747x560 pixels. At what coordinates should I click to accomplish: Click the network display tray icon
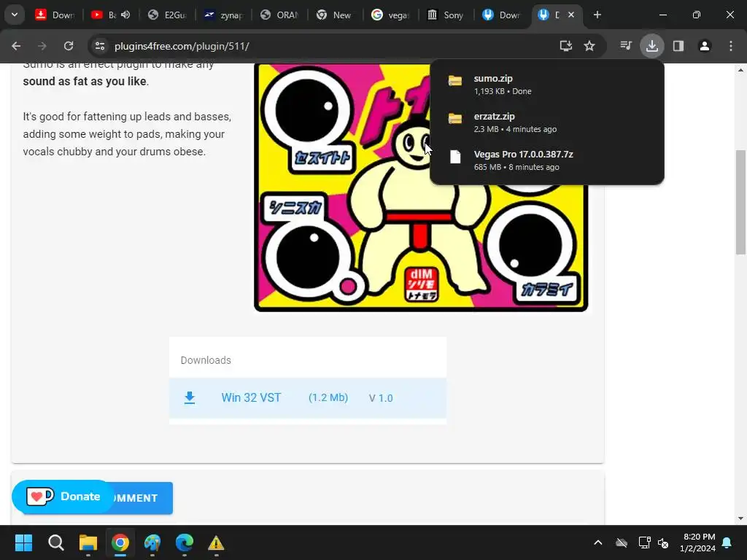point(644,542)
